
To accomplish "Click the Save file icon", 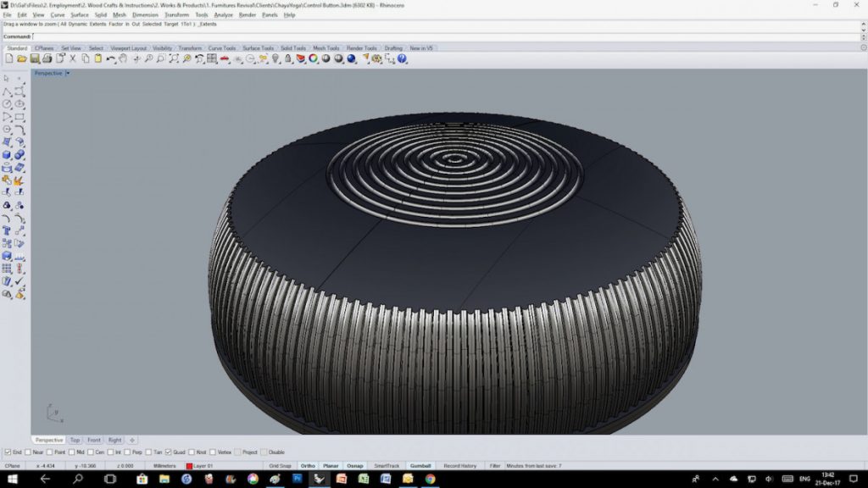I will coord(35,58).
